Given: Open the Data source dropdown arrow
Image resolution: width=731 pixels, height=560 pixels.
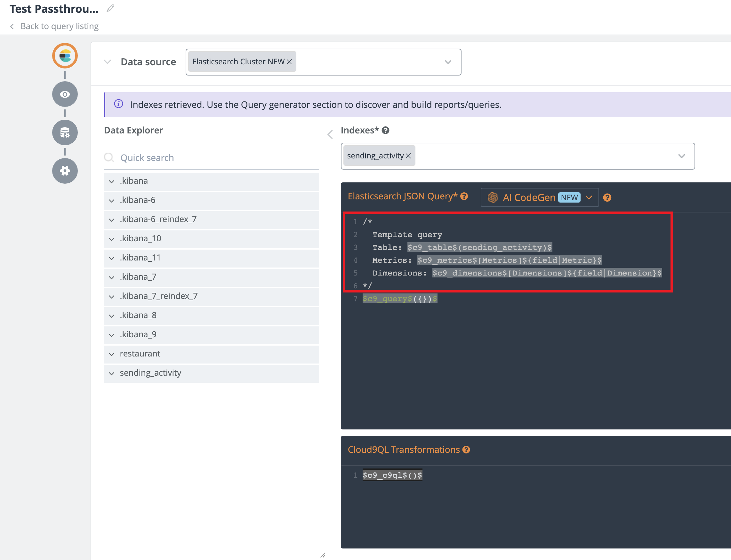Looking at the screenshot, I should pyautogui.click(x=448, y=62).
